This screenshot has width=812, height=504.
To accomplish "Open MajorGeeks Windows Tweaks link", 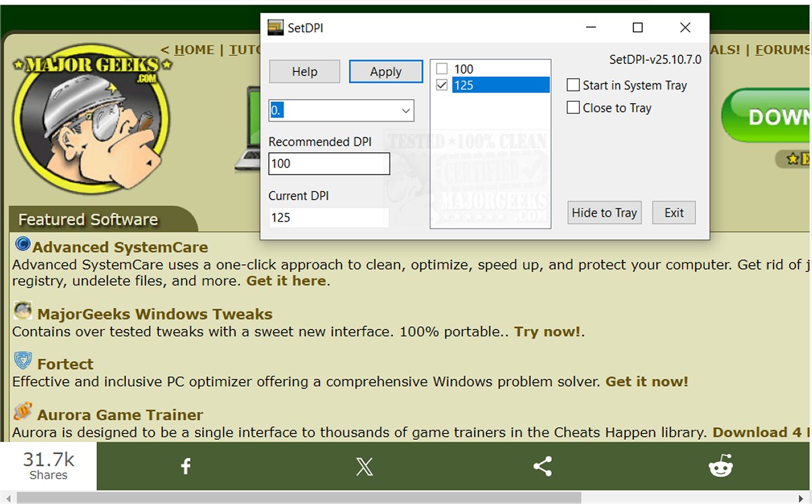I will click(x=155, y=314).
